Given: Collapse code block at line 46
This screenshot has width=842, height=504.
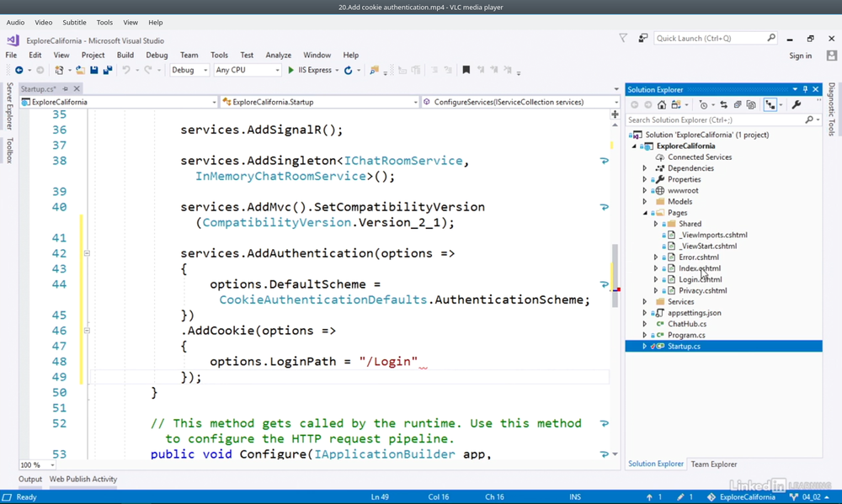Looking at the screenshot, I should 87,331.
